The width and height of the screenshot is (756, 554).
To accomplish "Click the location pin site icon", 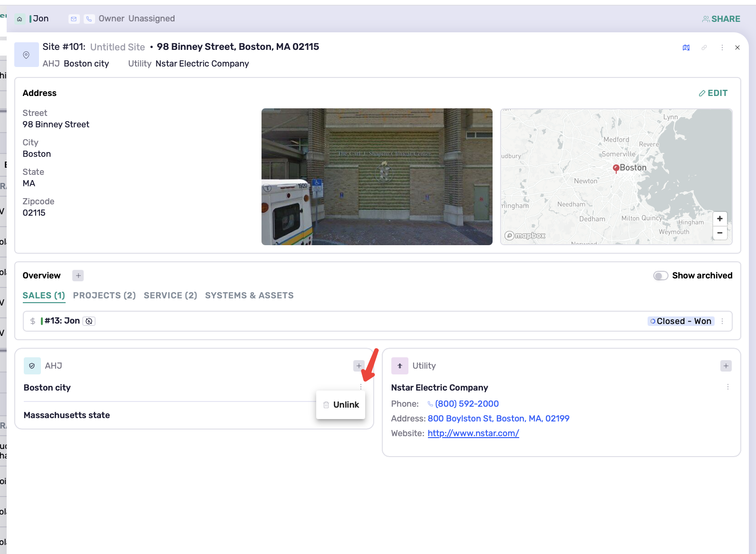I will pos(27,55).
